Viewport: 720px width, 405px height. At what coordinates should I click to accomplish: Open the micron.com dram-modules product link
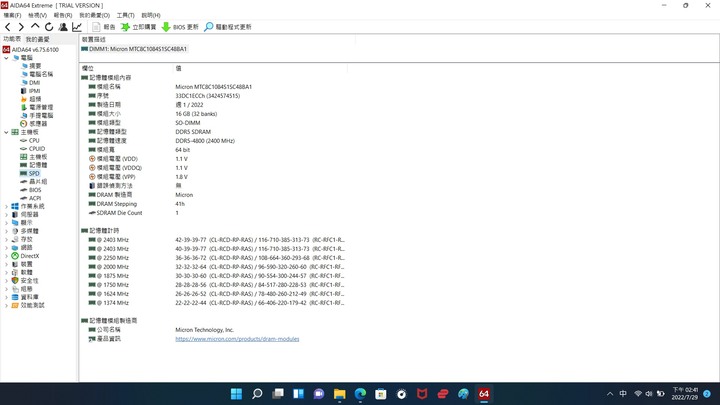tap(237, 339)
